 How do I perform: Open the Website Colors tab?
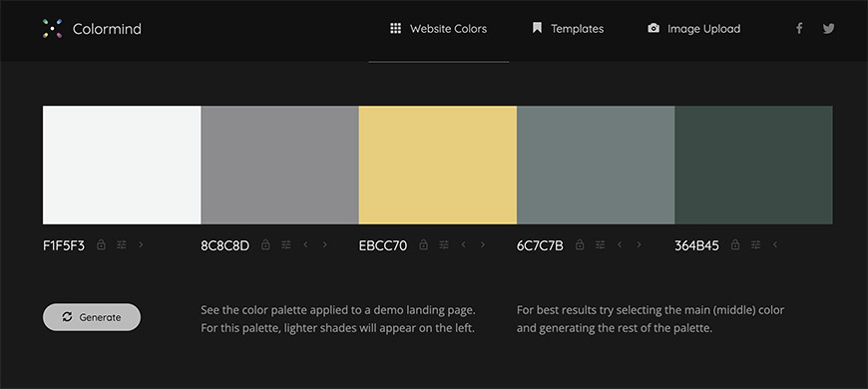438,29
